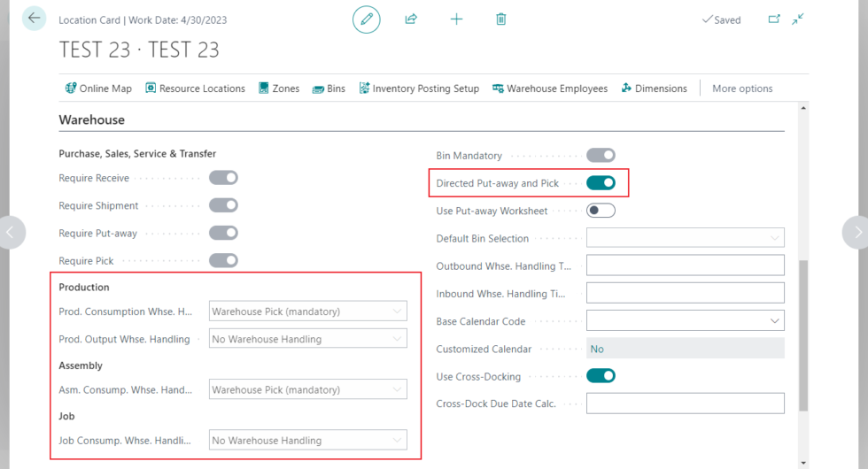Click the TEST 23 · TEST 23 title
The image size is (868, 469).
[x=139, y=50]
